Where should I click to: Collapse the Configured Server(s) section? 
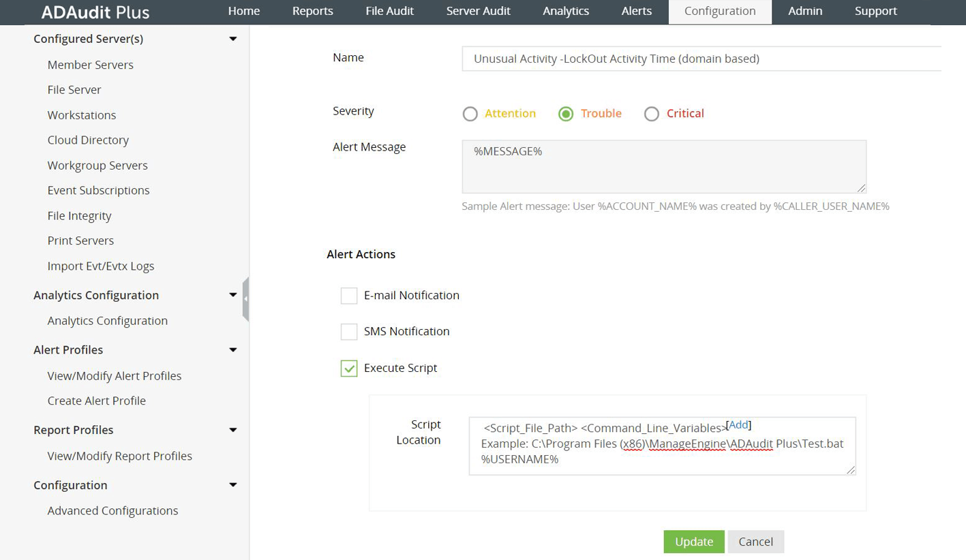pos(233,39)
